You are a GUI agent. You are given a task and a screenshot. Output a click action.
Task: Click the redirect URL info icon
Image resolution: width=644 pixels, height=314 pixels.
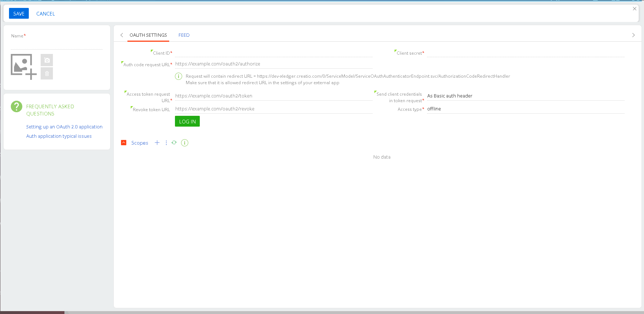(178, 76)
